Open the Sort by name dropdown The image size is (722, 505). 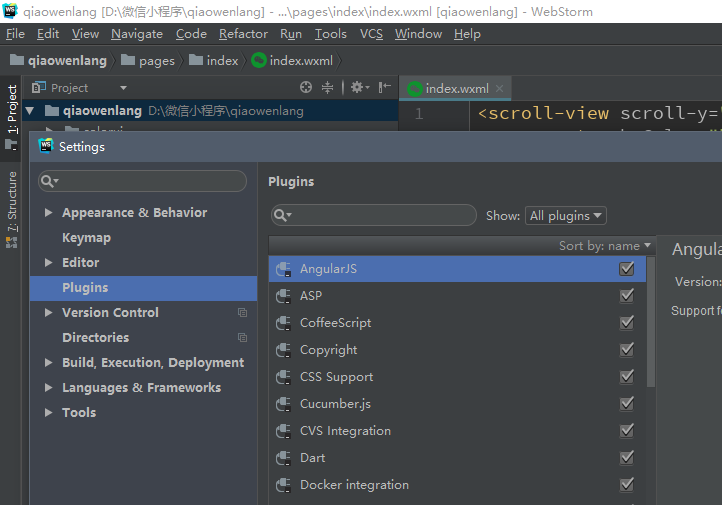coord(605,246)
